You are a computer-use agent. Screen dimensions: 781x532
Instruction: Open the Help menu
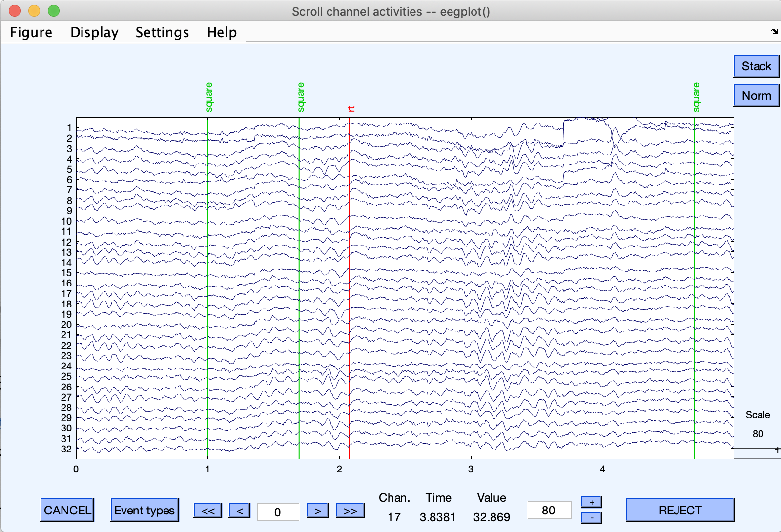click(222, 32)
